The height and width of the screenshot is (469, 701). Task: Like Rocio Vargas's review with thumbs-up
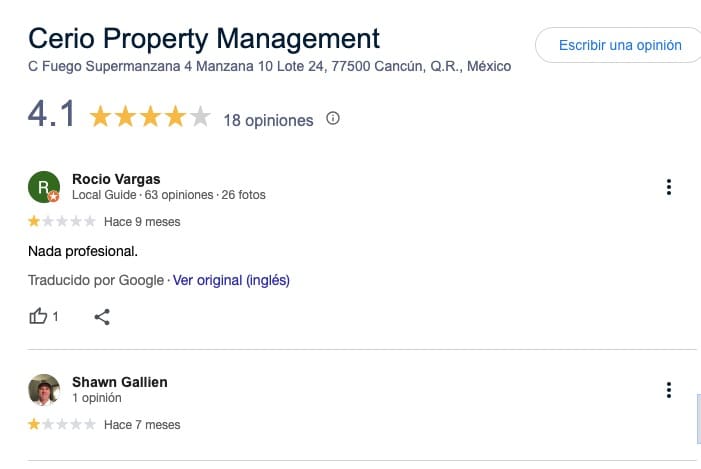pos(39,316)
